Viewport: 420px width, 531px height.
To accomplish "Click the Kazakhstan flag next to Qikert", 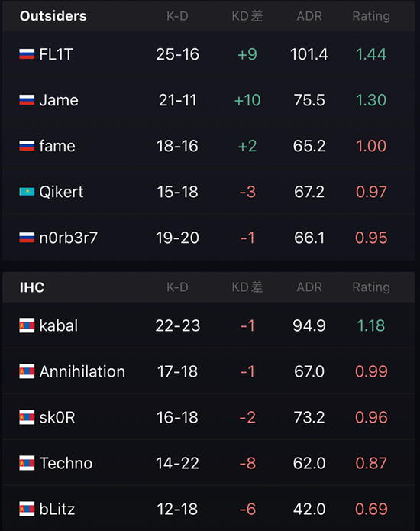I will (27, 192).
